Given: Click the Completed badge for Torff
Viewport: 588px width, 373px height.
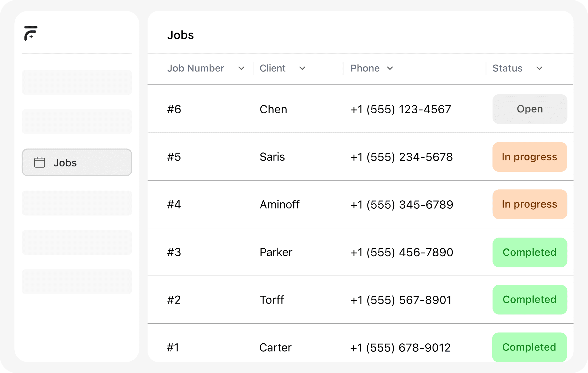Looking at the screenshot, I should coord(529,300).
